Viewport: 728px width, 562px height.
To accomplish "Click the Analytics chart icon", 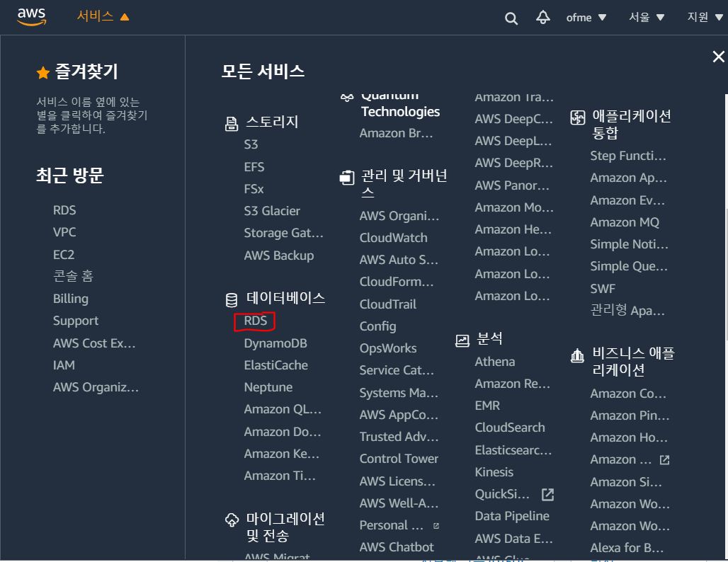I will pos(462,340).
